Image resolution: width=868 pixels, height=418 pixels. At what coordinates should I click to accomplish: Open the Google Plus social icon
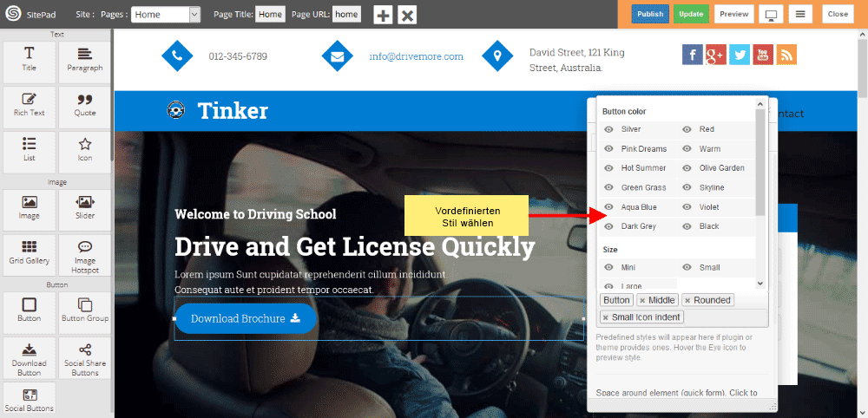point(716,55)
